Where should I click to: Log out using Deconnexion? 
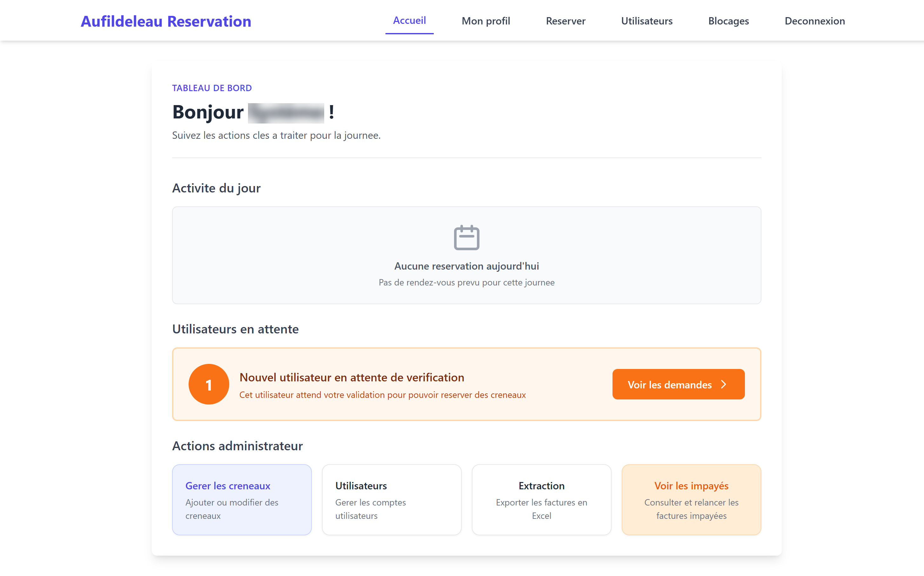(815, 21)
